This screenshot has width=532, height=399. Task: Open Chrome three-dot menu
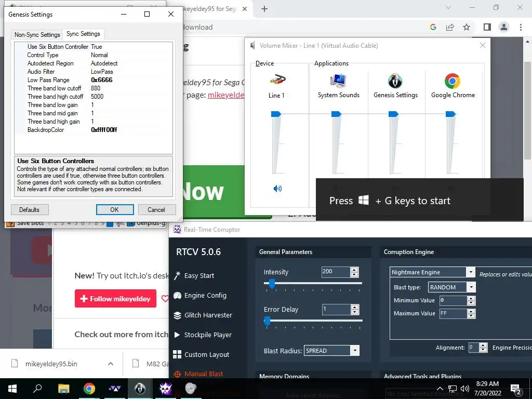point(521,27)
